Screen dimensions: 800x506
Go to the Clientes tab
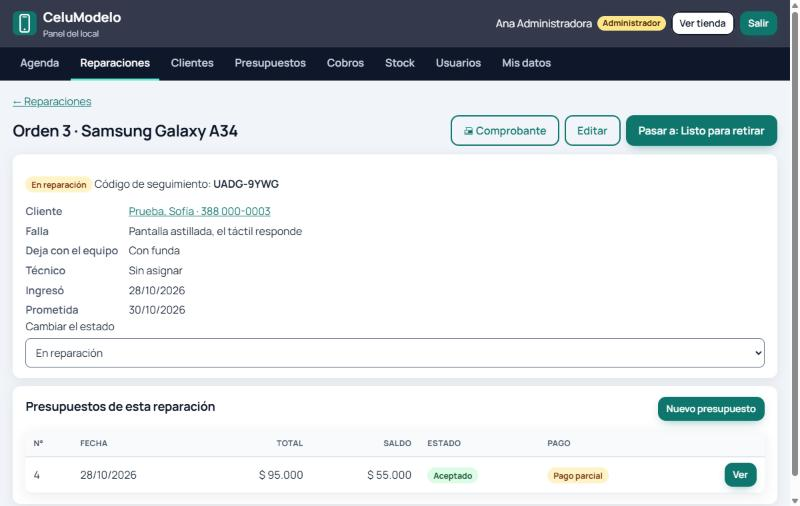pyautogui.click(x=192, y=63)
